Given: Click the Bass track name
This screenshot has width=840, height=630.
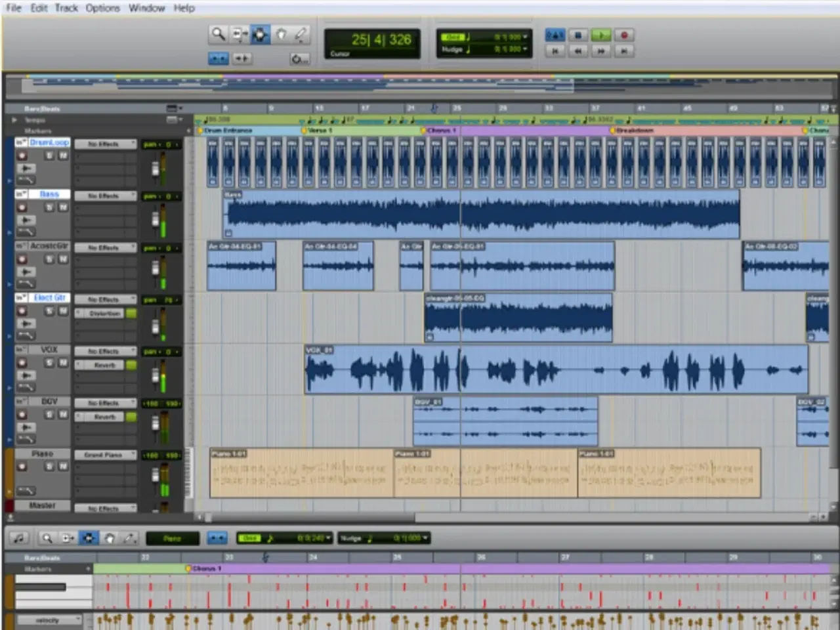Looking at the screenshot, I should coord(49,194).
